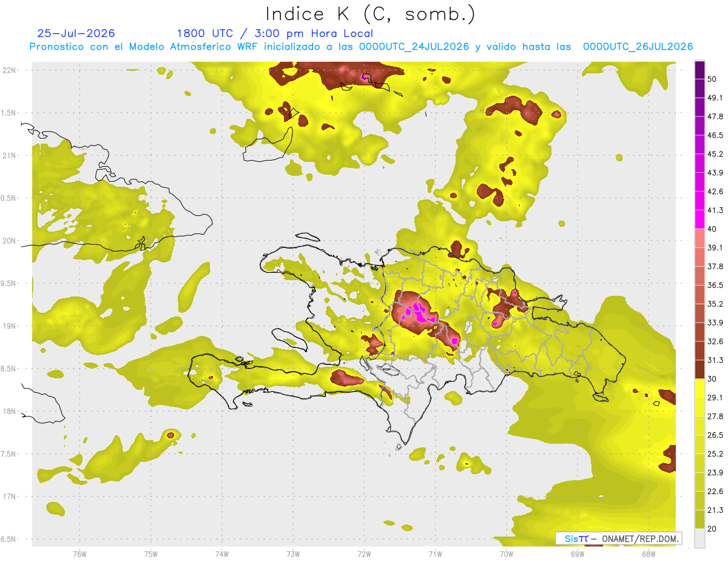Click the colorbar value "35.2"
This screenshot has height=562, width=728.
coord(715,304)
